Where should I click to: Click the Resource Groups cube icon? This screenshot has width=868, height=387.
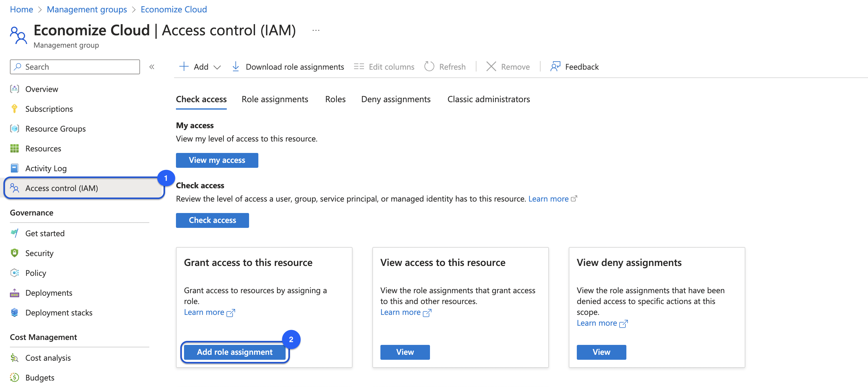coord(14,129)
